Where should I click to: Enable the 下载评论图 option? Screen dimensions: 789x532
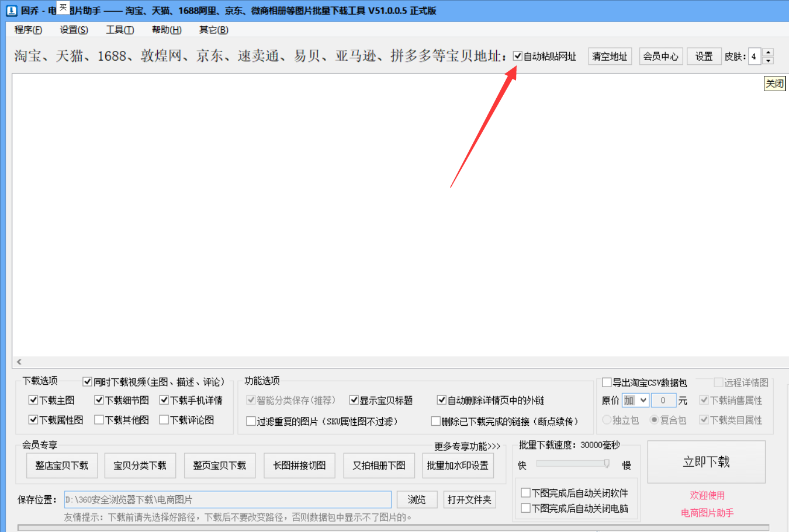163,420
